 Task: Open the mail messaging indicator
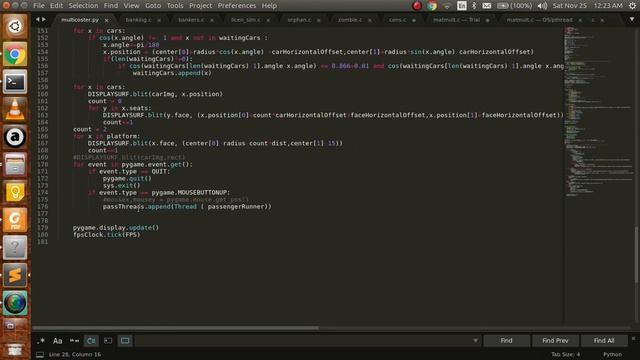point(487,6)
